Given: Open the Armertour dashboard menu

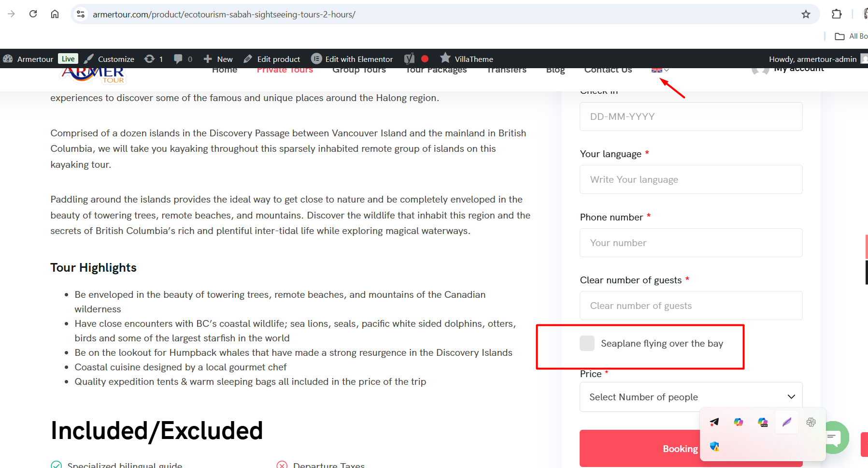Looking at the screenshot, I should (28, 59).
